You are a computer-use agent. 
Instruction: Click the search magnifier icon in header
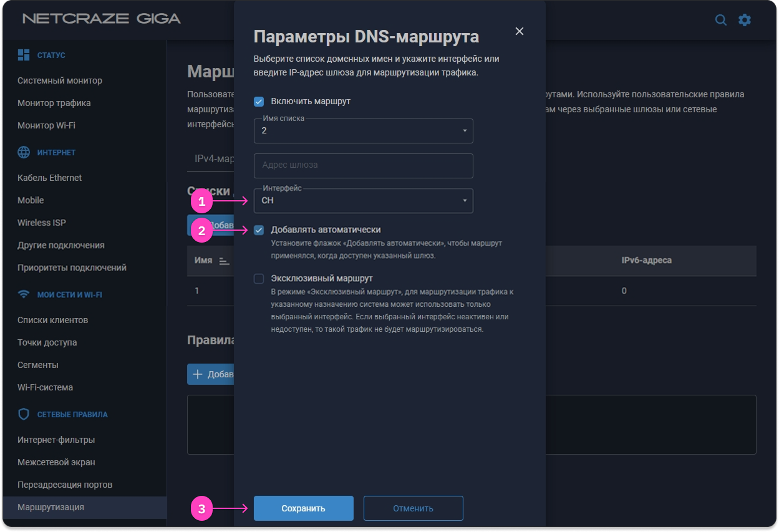720,20
